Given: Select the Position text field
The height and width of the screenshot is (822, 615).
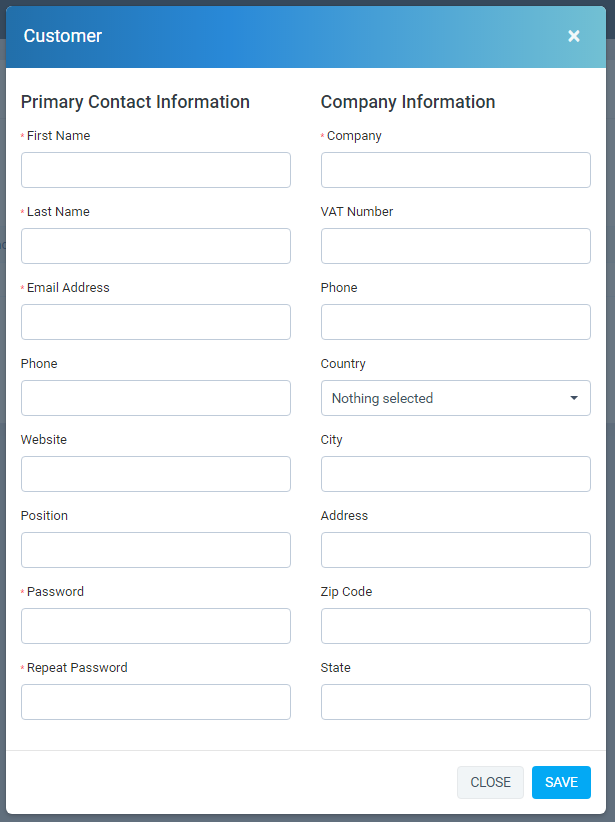Looking at the screenshot, I should [x=156, y=550].
